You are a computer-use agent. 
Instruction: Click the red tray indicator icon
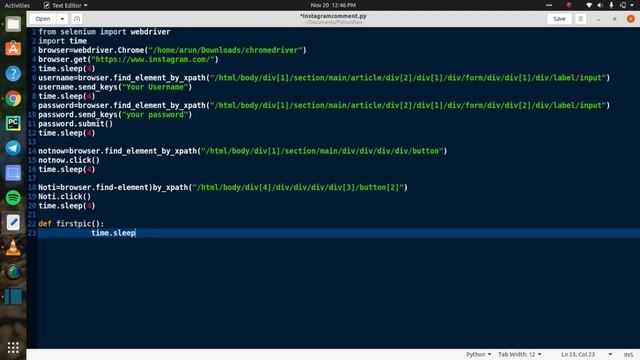(x=569, y=5)
